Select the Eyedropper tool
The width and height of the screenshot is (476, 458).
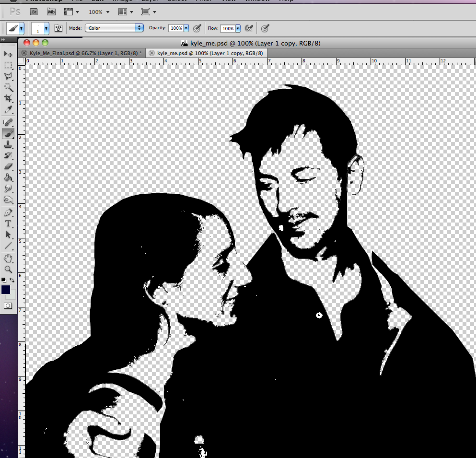(x=8, y=110)
